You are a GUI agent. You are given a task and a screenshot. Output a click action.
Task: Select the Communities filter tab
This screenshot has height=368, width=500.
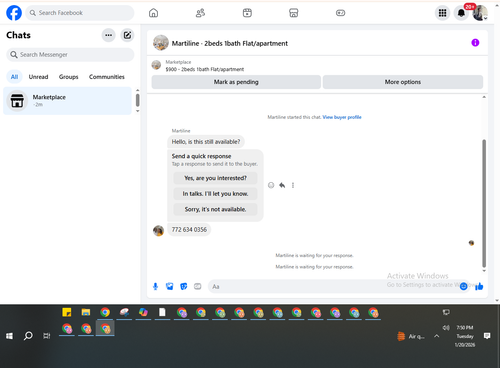(x=107, y=77)
